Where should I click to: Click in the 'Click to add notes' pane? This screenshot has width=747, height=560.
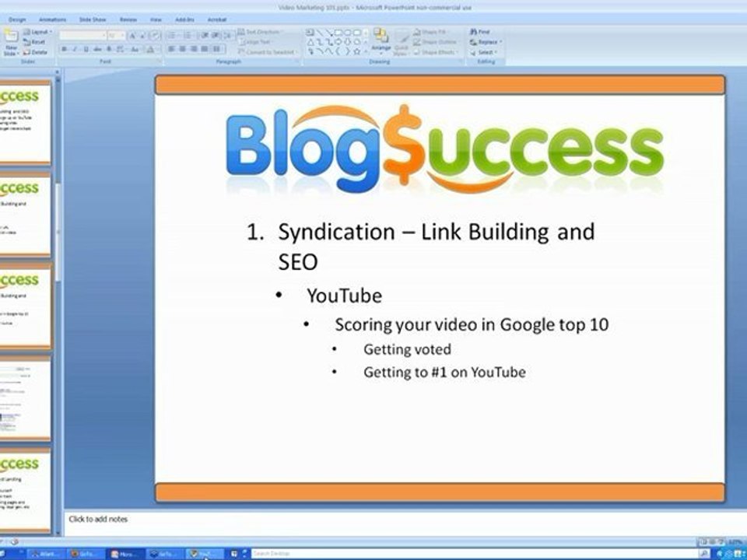pos(405,523)
